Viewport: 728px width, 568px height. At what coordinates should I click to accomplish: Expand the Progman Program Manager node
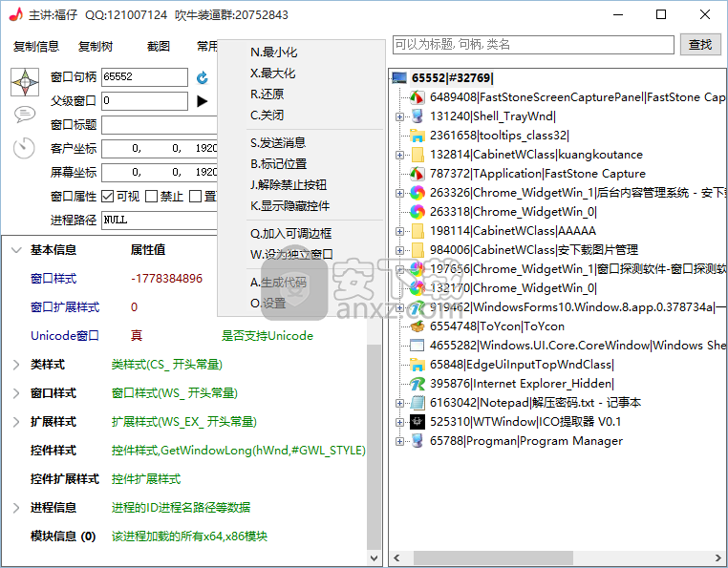pyautogui.click(x=399, y=441)
